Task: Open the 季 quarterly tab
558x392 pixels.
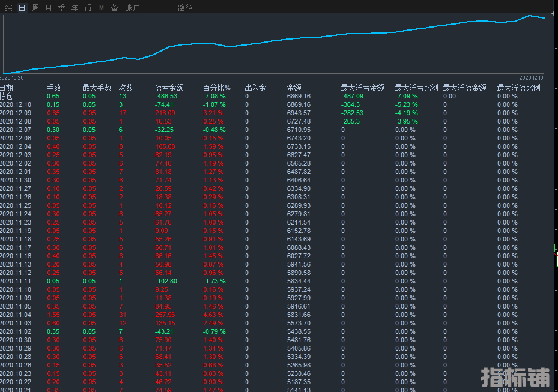Action: 61,8
